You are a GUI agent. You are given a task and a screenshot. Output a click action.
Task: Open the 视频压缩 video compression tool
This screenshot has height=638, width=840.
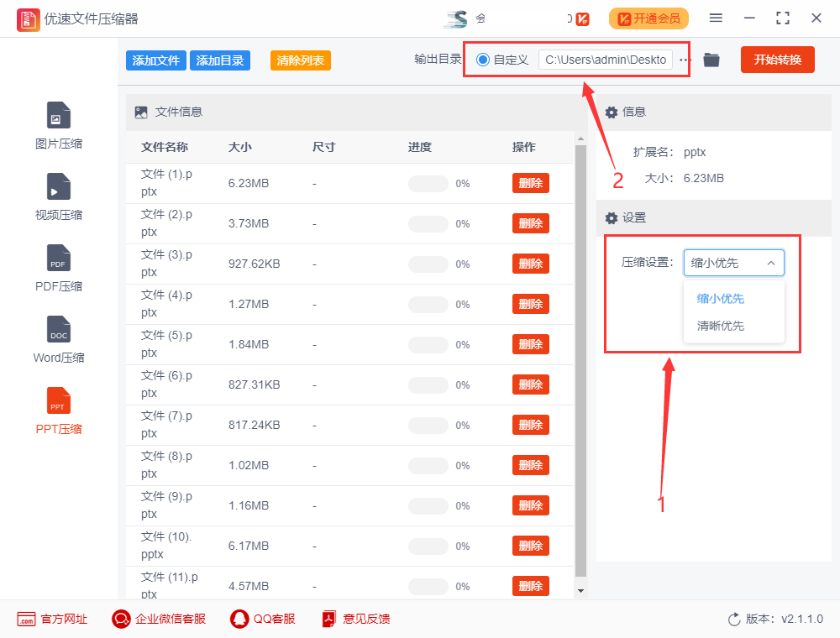(59, 196)
